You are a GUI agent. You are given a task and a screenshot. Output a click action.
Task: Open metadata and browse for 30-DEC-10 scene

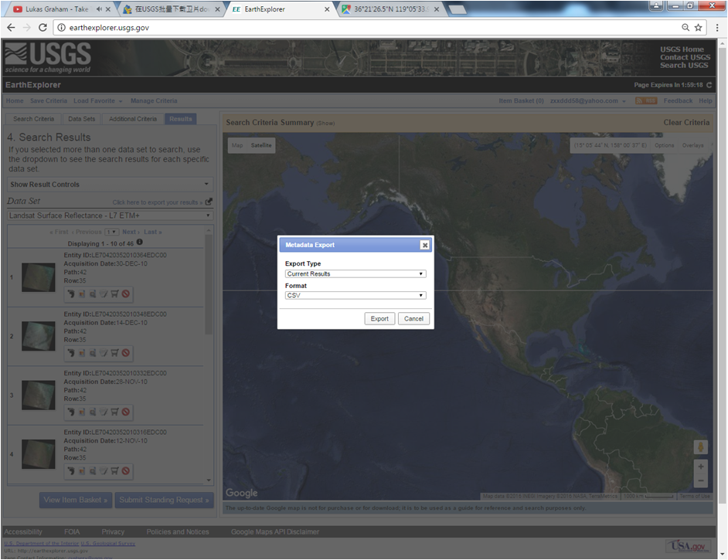(93, 294)
